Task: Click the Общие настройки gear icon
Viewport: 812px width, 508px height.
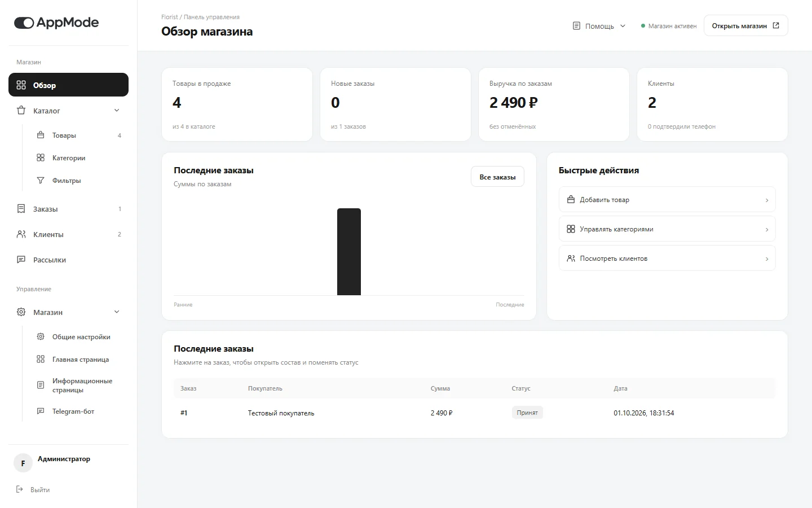Action: pos(41,336)
